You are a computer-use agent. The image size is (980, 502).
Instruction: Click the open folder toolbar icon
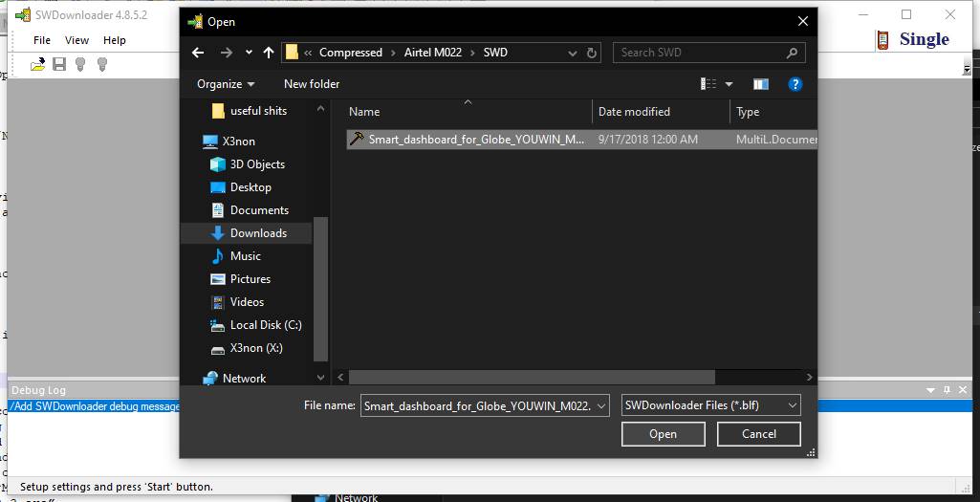(37, 64)
